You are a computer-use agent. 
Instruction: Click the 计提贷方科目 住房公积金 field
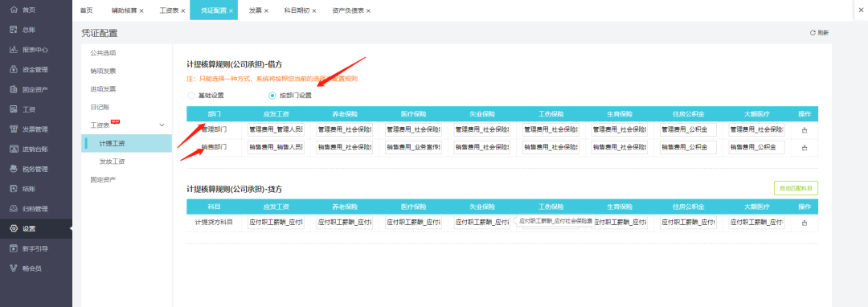[x=688, y=223]
